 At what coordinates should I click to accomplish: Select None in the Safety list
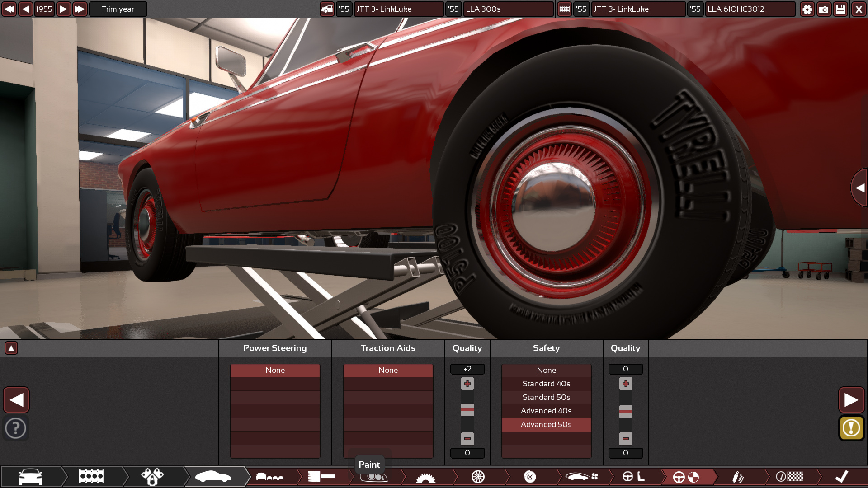546,370
